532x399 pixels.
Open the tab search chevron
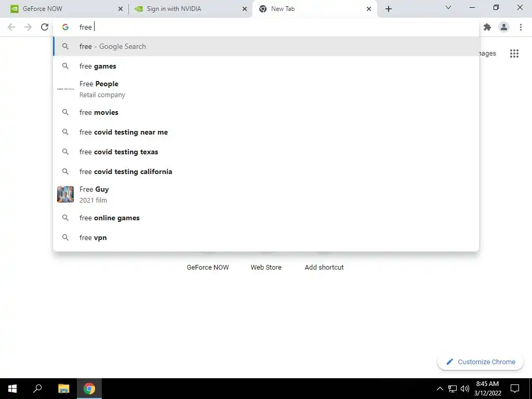(x=448, y=7)
